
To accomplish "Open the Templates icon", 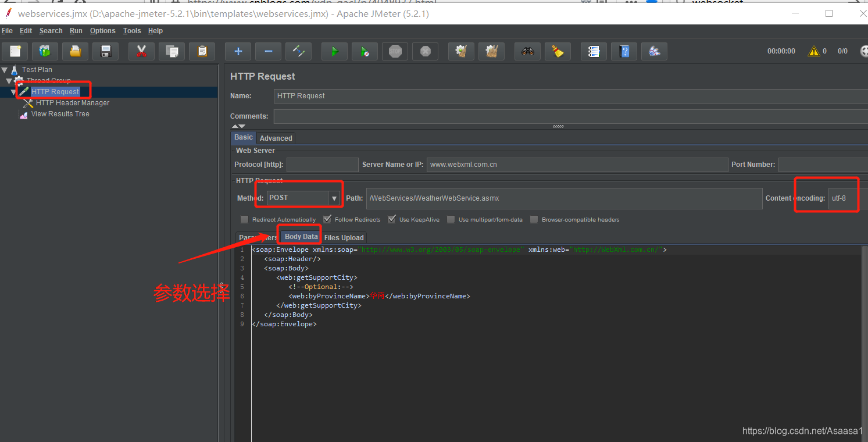I will 45,51.
